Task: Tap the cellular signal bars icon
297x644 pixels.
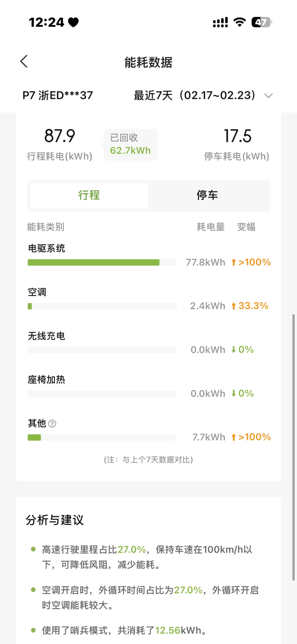Action: point(220,22)
